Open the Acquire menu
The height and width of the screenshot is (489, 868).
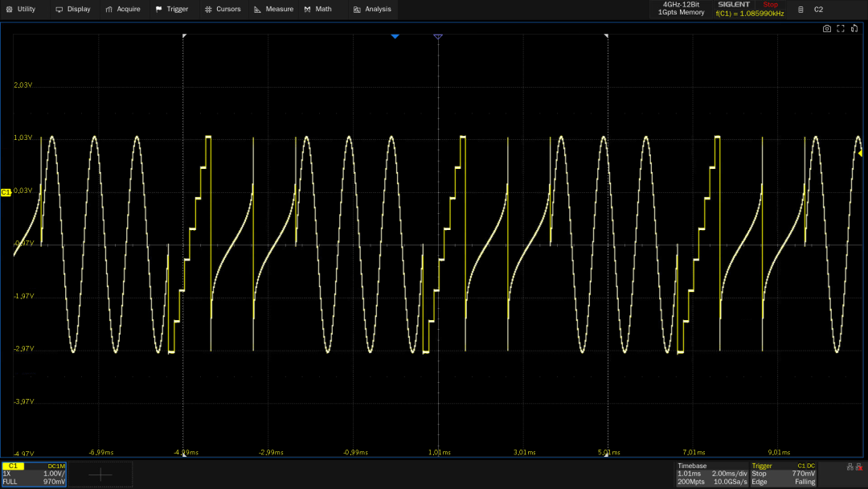123,10
